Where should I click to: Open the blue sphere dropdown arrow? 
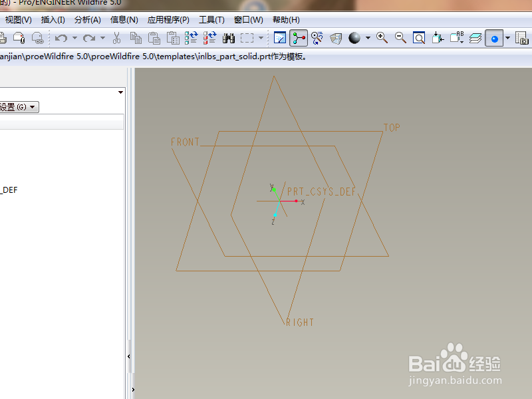[x=507, y=38]
